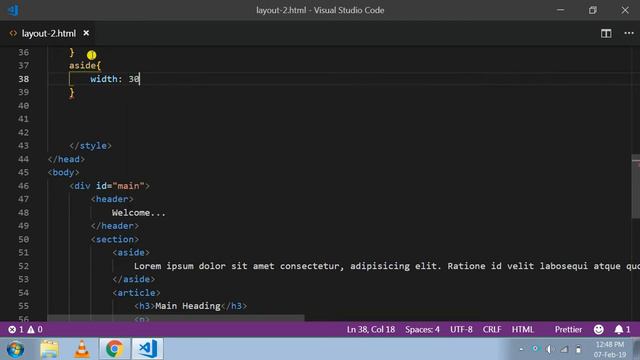Click the <body> tag on line 45
Viewport: 640px width, 360px height.
pos(63,172)
